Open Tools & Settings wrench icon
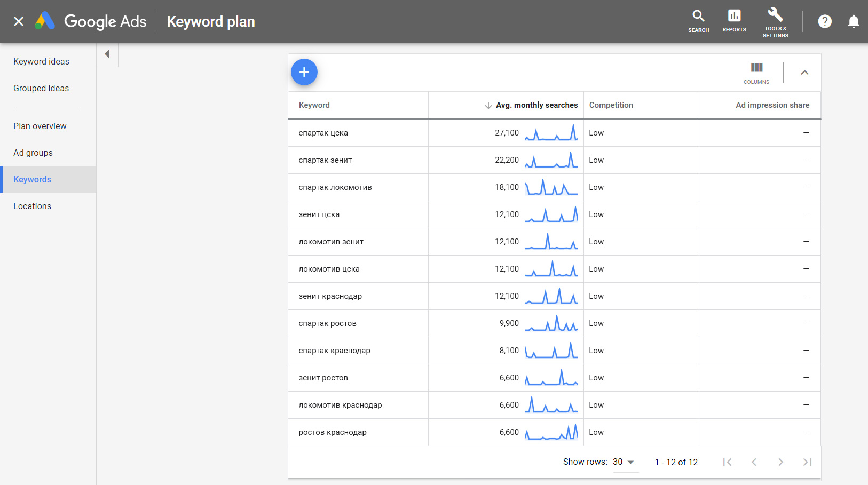 [x=775, y=21]
